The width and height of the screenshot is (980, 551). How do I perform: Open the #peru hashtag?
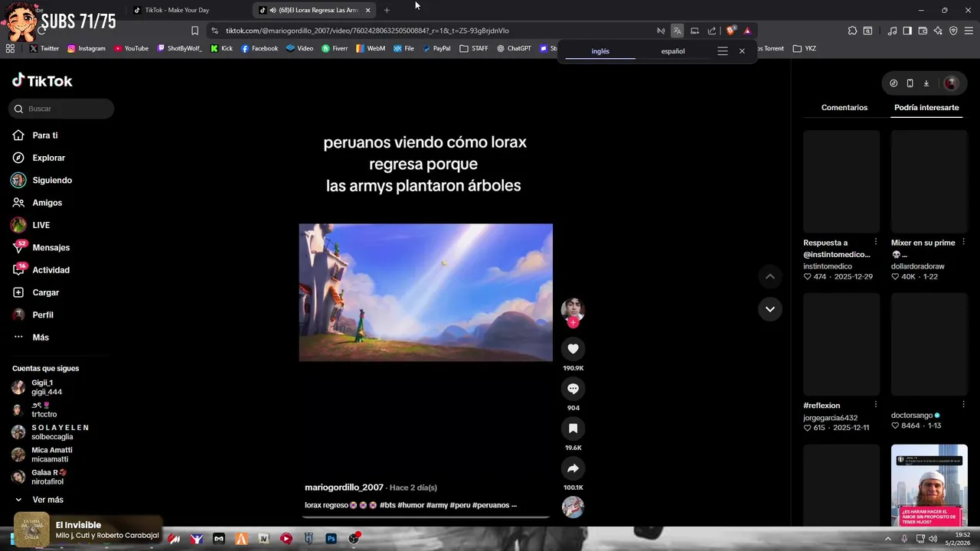coord(459,505)
